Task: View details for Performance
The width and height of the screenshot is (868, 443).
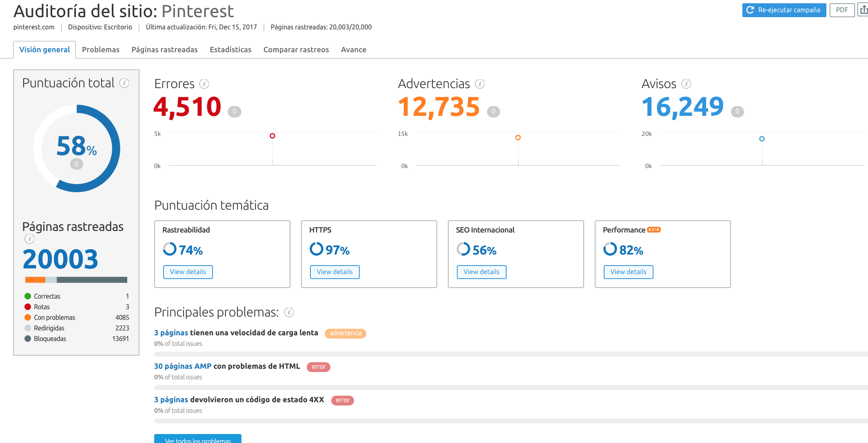Action: pos(629,272)
